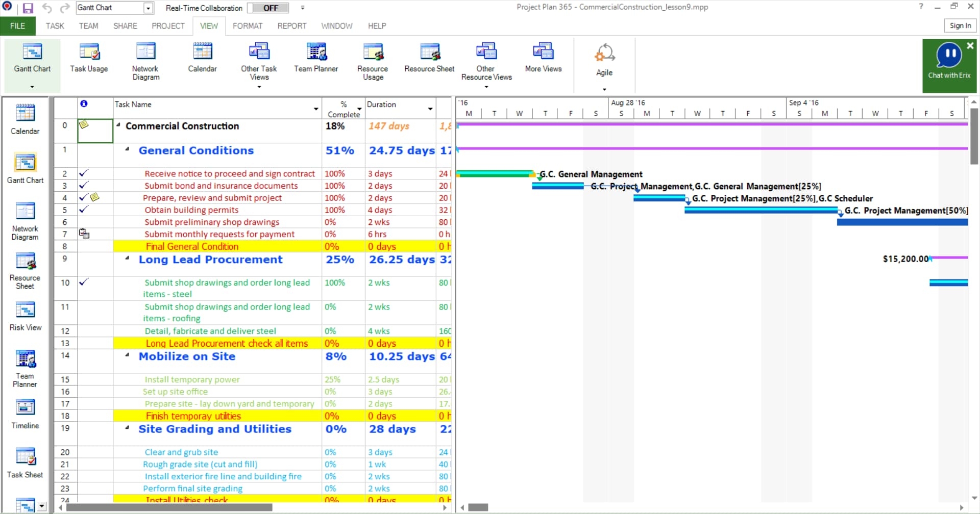Open the FORMAT ribbon tab
The image size is (980, 514).
point(247,26)
